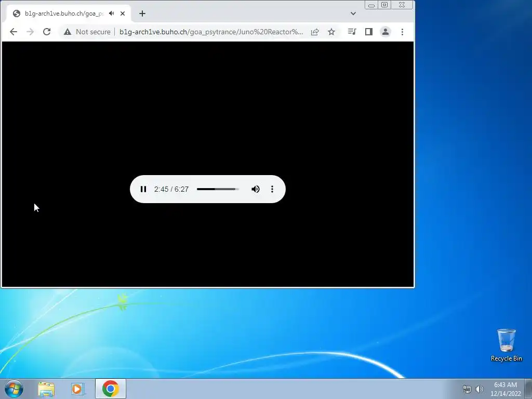Select the Recycle Bin desktop icon
Screen dimensions: 532x399
pos(506,345)
